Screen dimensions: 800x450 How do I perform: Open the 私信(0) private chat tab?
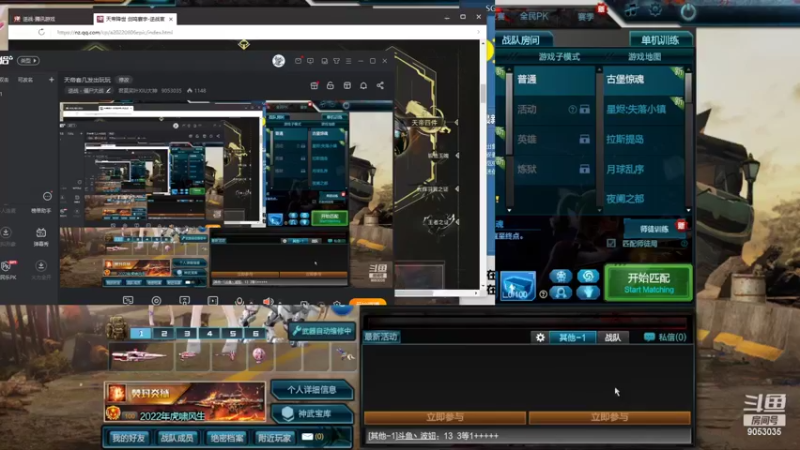click(x=665, y=337)
